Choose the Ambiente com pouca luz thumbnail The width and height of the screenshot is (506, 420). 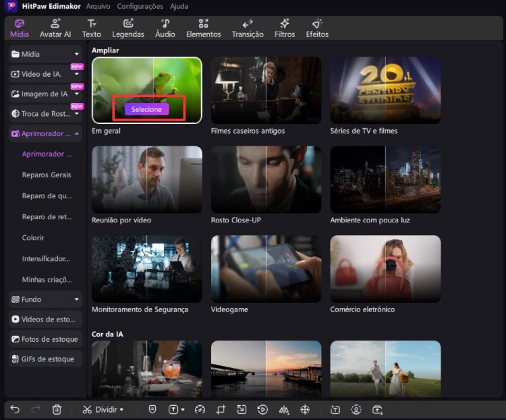pyautogui.click(x=385, y=179)
